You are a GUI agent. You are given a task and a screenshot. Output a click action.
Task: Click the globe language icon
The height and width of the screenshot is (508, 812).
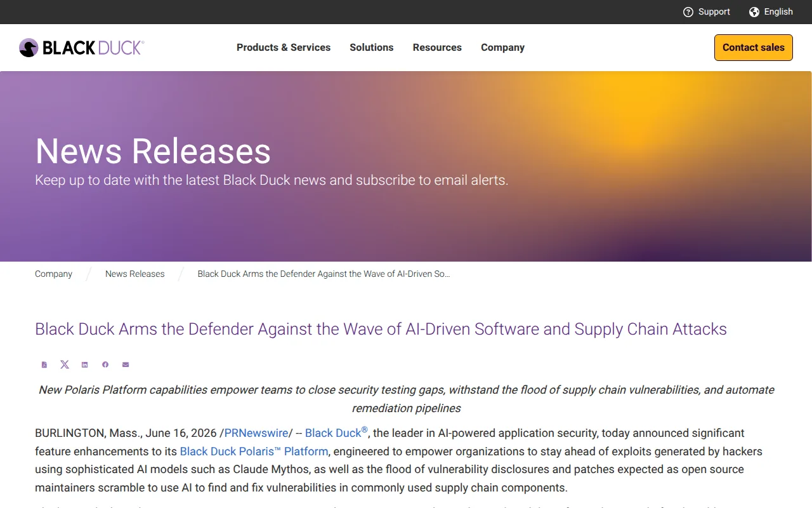[754, 12]
